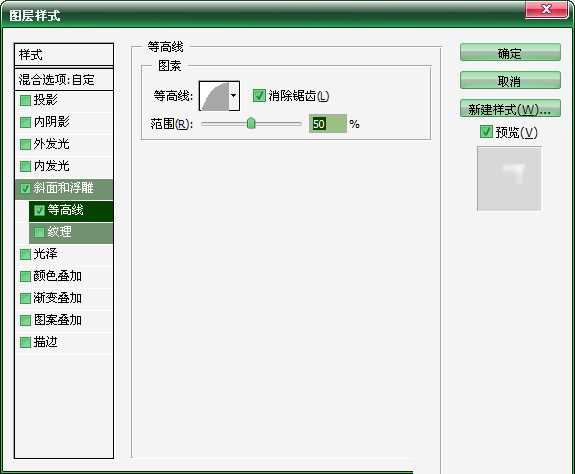Click the range percentage input field
The height and width of the screenshot is (474, 575).
(x=327, y=124)
